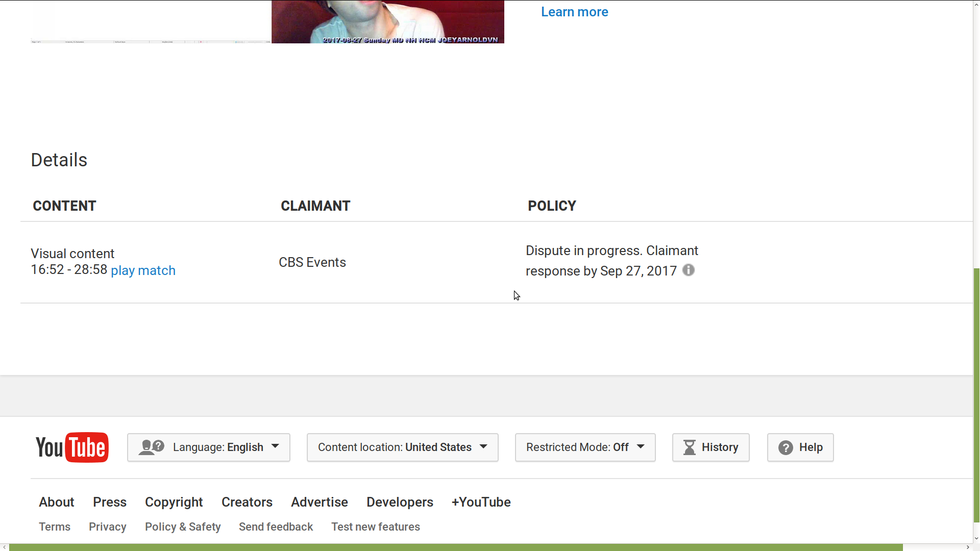Click the play match link
This screenshot has width=980, height=551.
tap(143, 270)
